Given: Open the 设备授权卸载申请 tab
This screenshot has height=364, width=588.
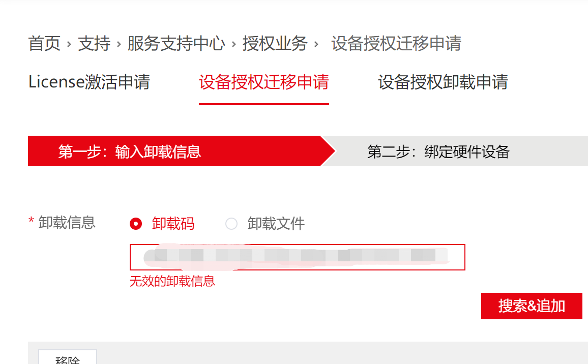Looking at the screenshot, I should pyautogui.click(x=443, y=82).
